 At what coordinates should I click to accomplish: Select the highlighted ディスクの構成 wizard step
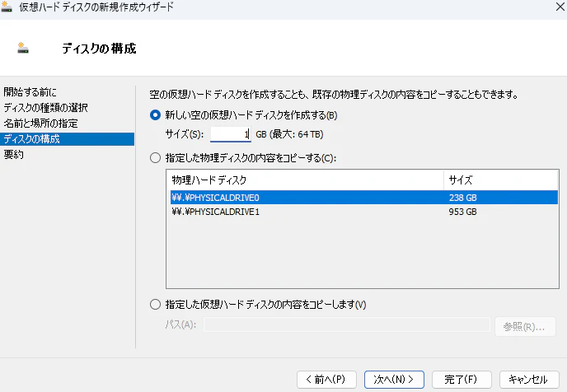(68, 139)
